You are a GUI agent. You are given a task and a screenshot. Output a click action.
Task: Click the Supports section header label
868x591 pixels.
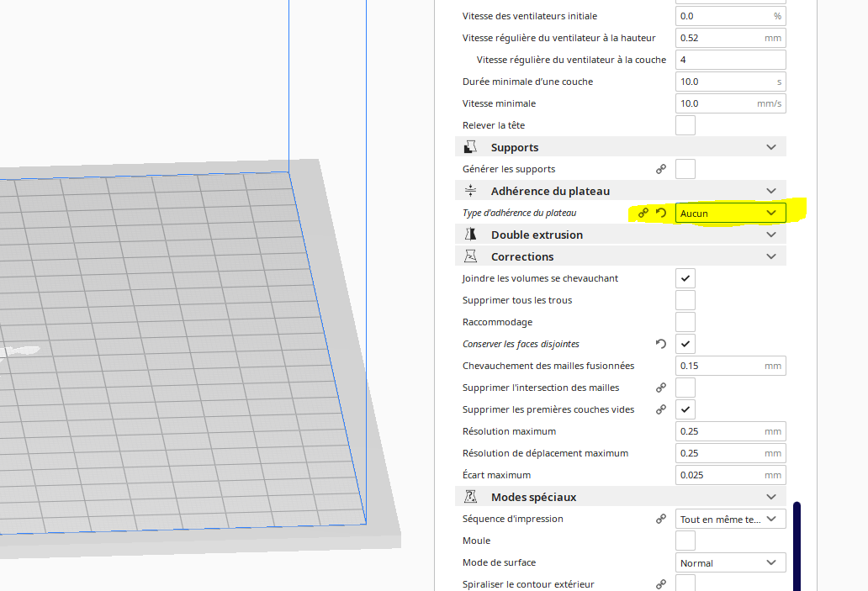coord(514,147)
